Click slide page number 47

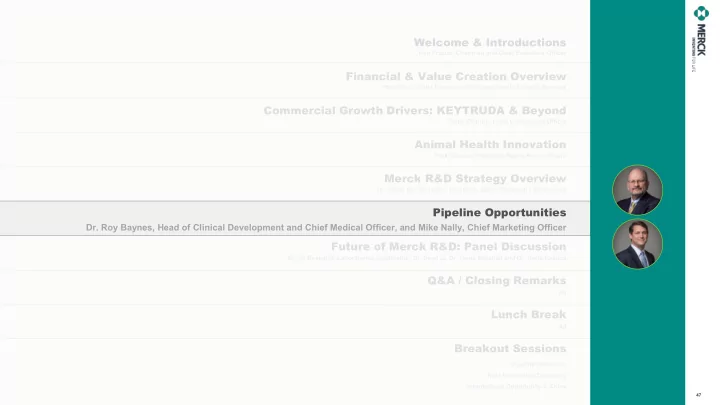click(x=698, y=395)
